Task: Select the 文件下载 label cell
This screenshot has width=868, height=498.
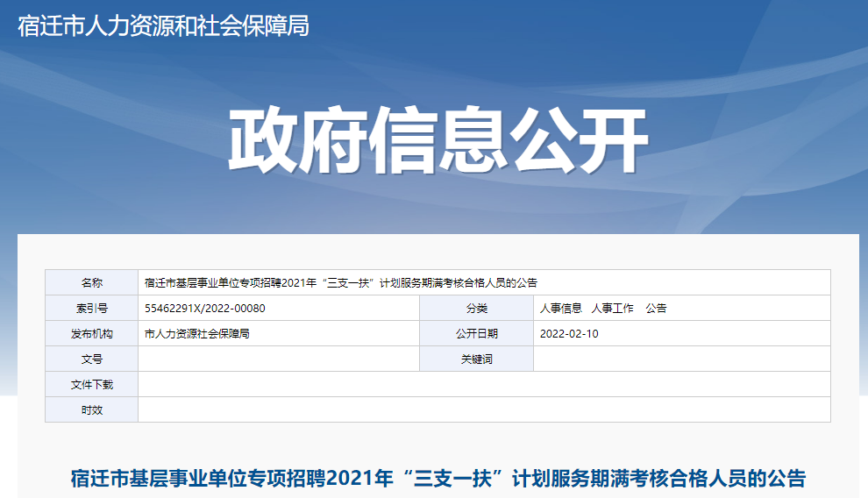Action: (x=92, y=385)
